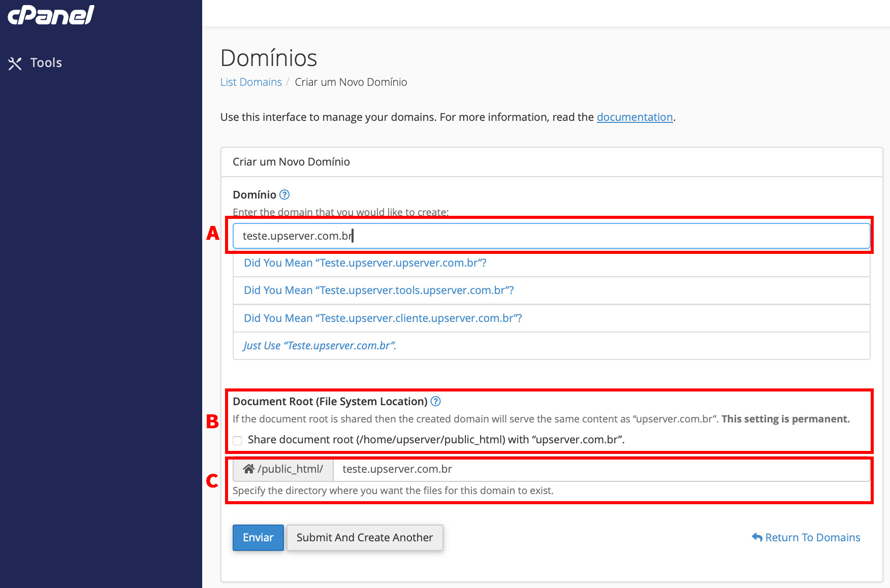Click the document root directory field

pos(601,470)
